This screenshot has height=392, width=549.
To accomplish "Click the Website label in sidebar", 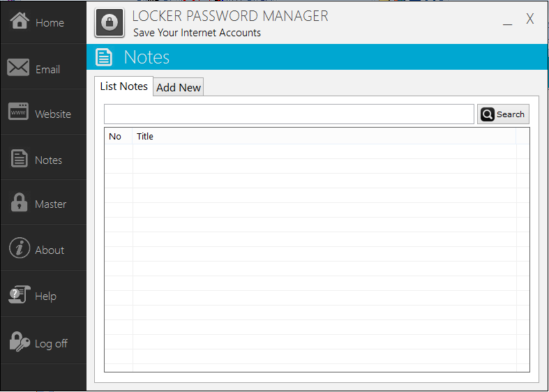I will point(53,114).
